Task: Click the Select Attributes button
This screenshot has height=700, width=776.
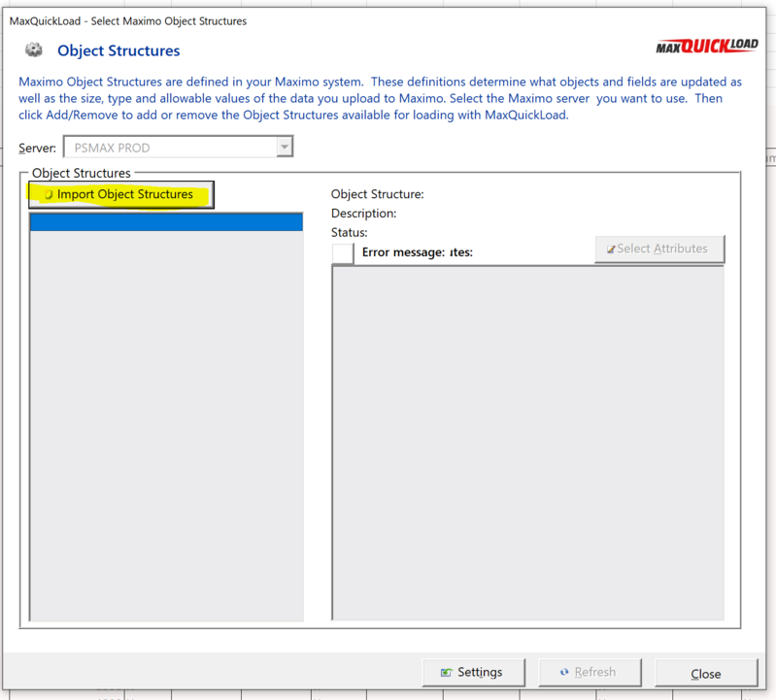Action: pos(659,249)
